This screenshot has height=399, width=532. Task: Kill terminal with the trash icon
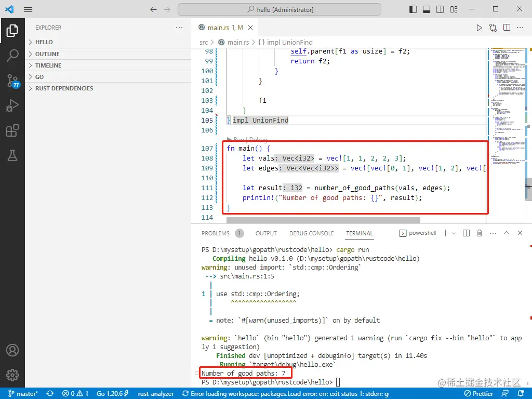point(479,233)
